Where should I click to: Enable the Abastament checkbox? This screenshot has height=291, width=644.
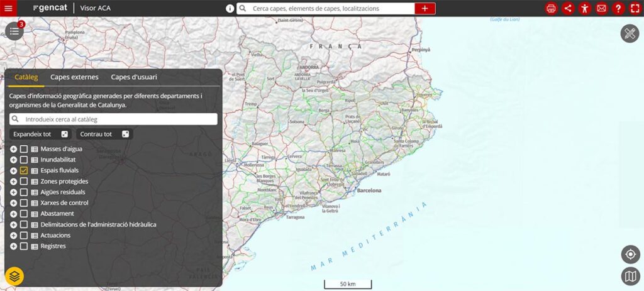tap(24, 214)
